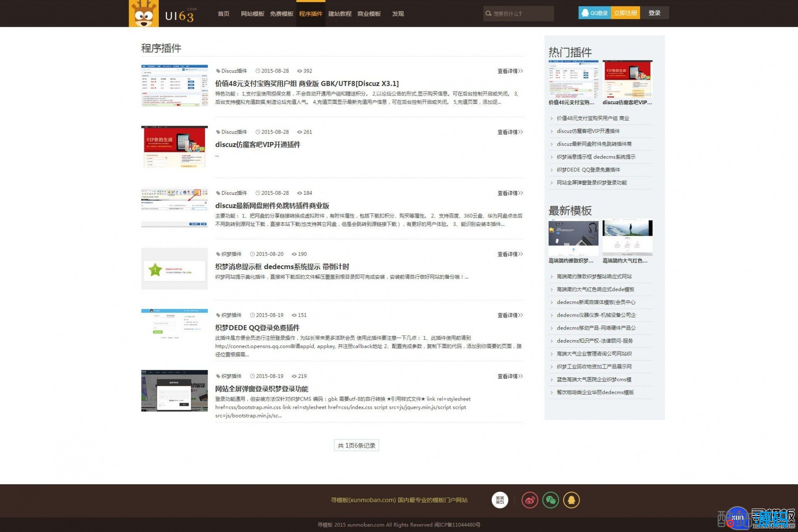Click the search magnifier icon
This screenshot has height=532, width=798.
pos(488,13)
